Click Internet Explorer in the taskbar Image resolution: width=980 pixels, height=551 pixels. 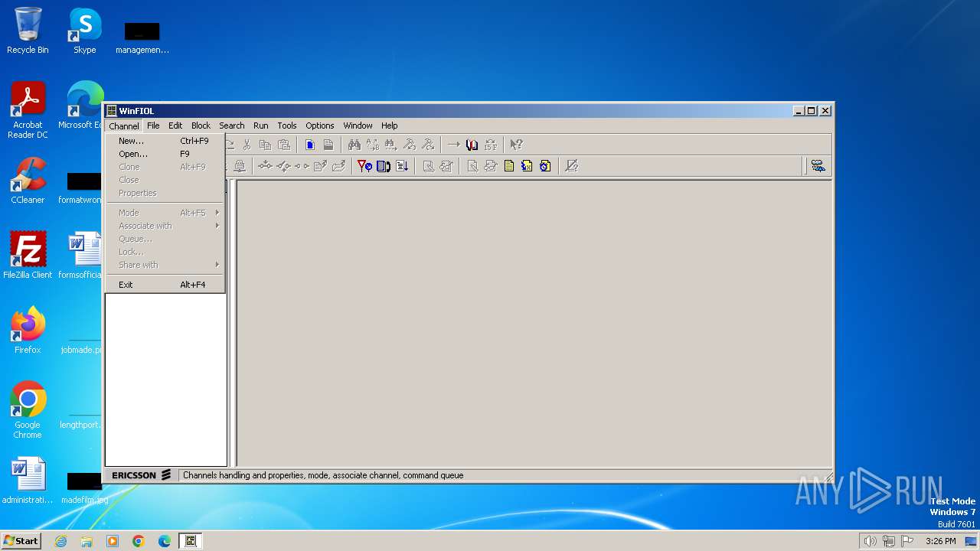(x=60, y=541)
